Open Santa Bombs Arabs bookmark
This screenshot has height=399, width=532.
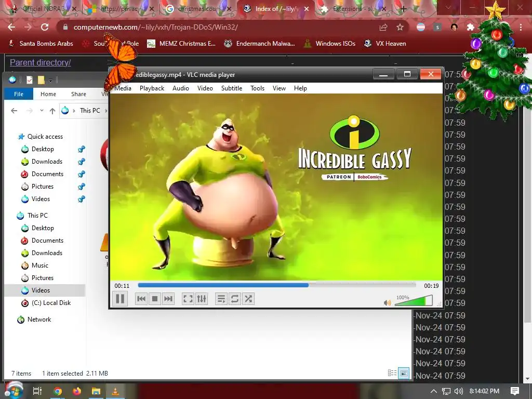[41, 44]
